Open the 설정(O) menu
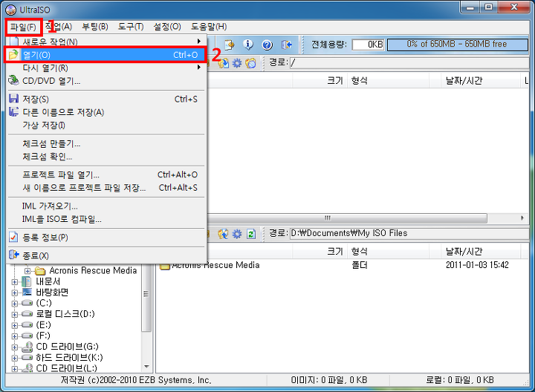Screen dimensions: 535x392 167,27
